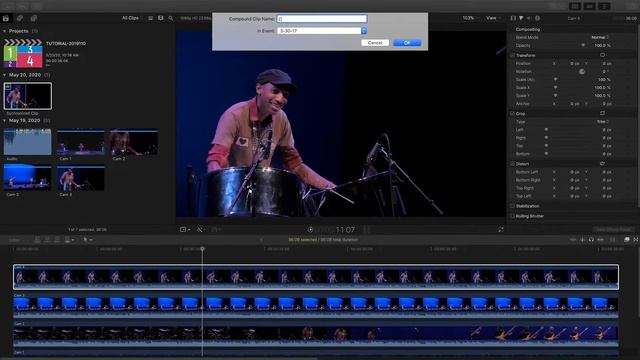Toggle the Distort section checkbox
This screenshot has width=640, height=360.
512,164
